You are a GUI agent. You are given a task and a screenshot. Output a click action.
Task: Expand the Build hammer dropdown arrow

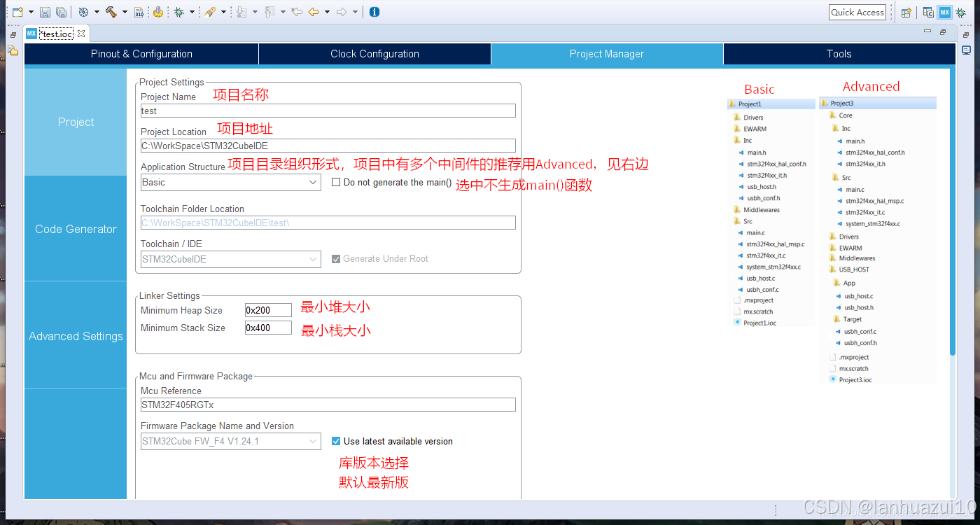click(x=125, y=12)
